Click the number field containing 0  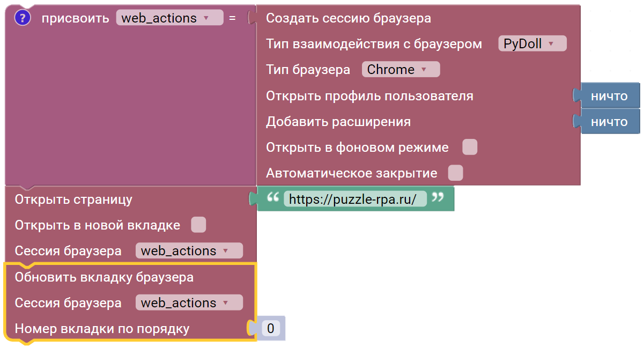coord(270,328)
